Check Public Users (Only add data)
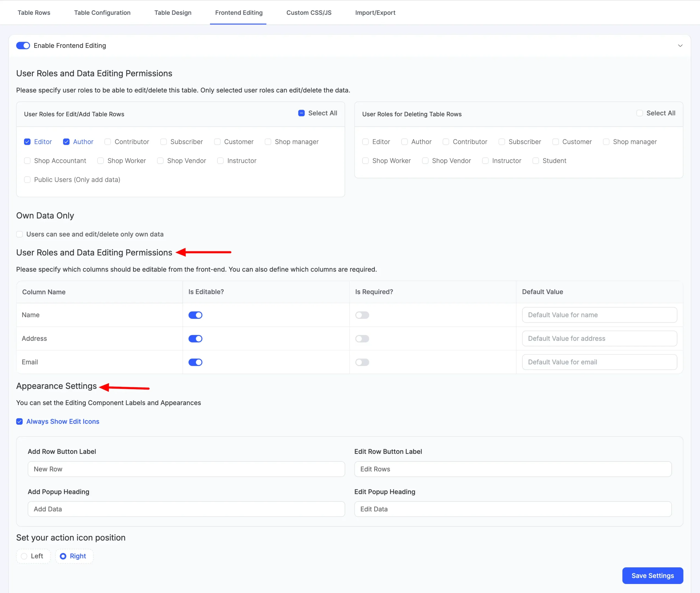 point(27,180)
